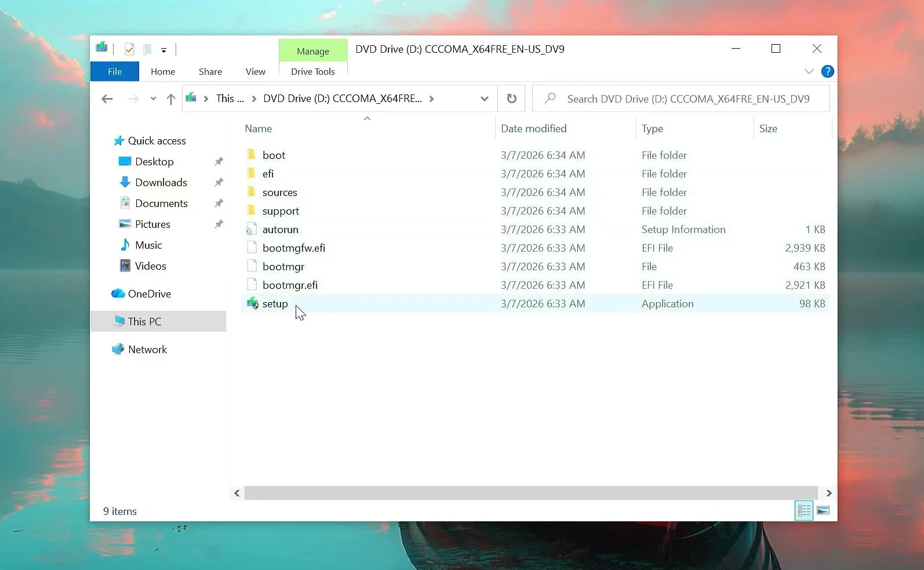Open Downloads in the navigation pane
The width and height of the screenshot is (924, 570).
point(153,183)
